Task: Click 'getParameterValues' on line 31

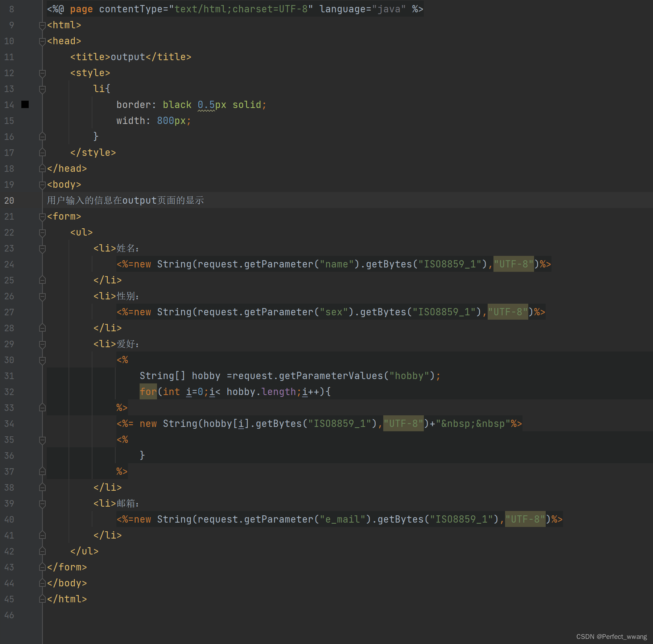Action: [331, 376]
